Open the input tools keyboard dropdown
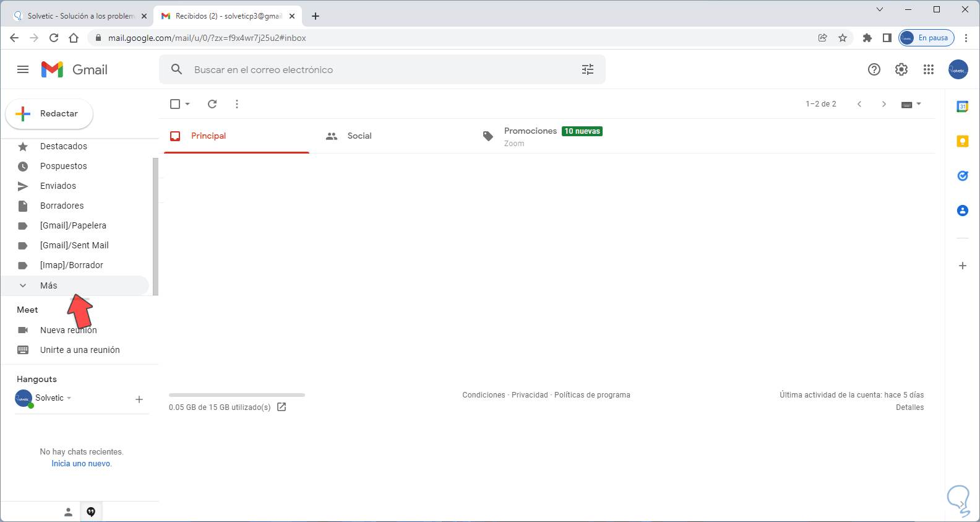 [911, 104]
